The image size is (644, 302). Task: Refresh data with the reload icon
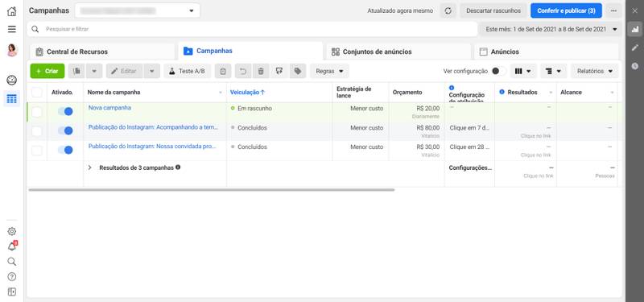click(448, 10)
